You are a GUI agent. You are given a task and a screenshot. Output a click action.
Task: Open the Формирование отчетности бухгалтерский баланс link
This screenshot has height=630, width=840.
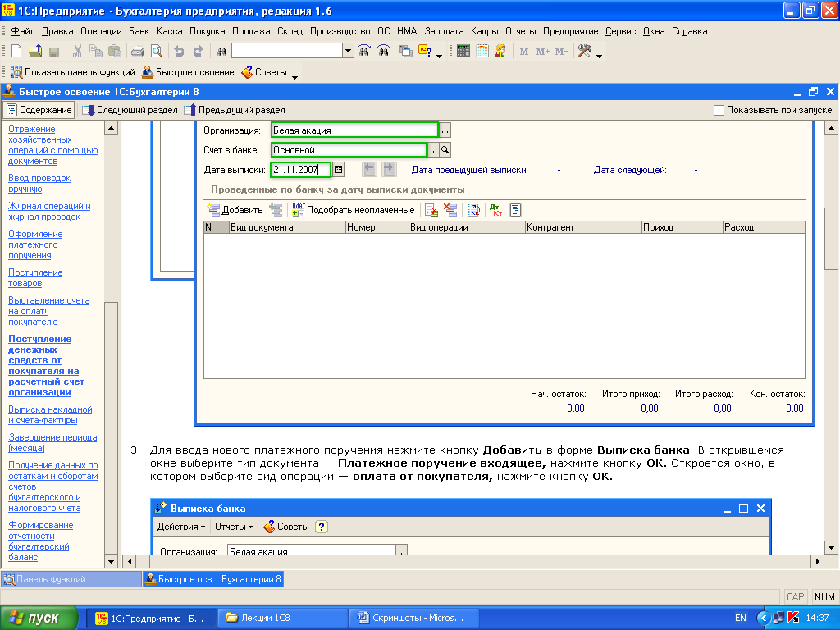[41, 541]
